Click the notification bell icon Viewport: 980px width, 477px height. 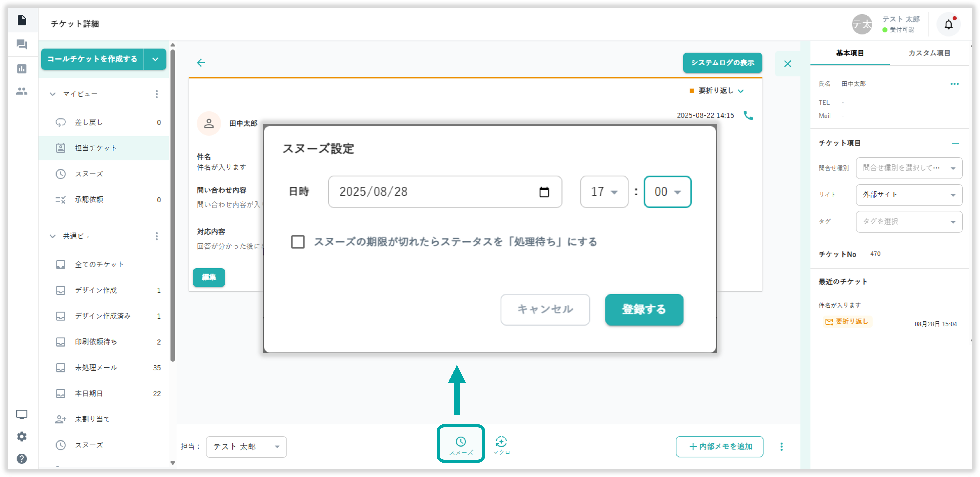(x=948, y=25)
